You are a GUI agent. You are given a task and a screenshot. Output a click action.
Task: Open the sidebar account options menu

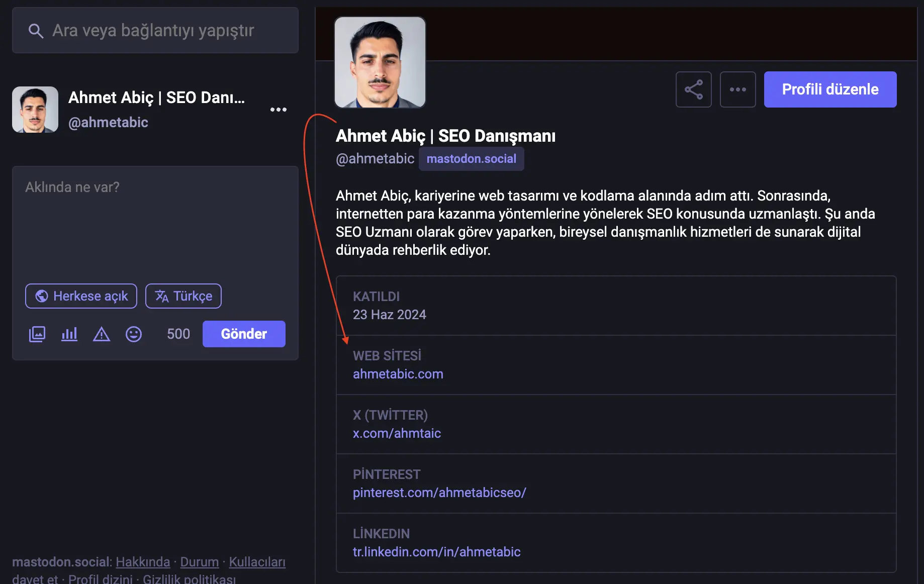(278, 110)
